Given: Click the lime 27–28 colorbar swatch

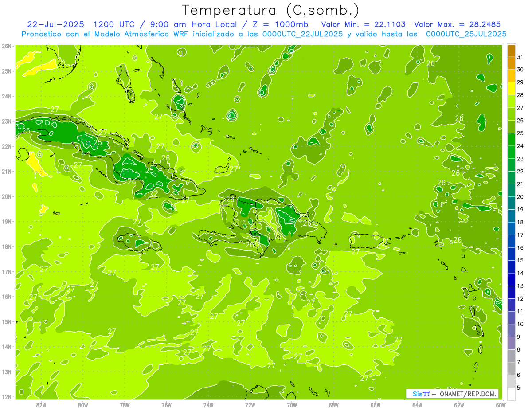Looking at the screenshot, I should pyautogui.click(x=511, y=101).
